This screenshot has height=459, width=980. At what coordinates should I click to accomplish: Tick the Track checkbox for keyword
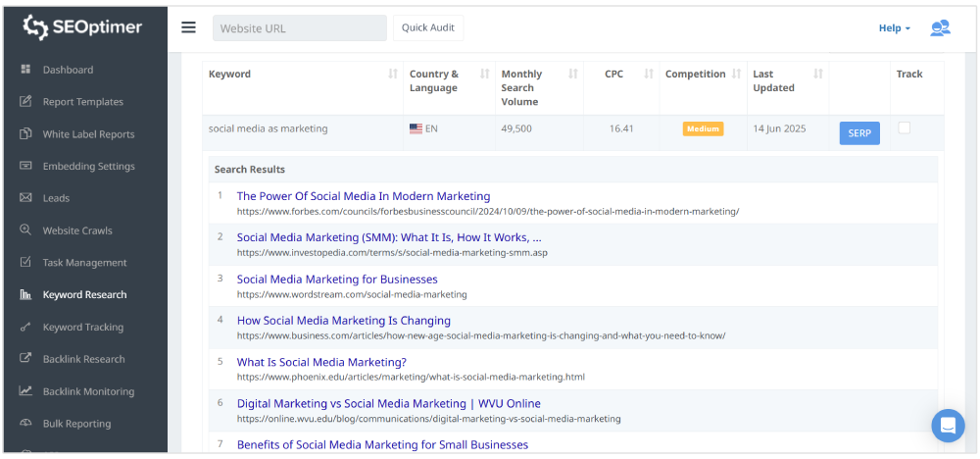pyautogui.click(x=905, y=127)
